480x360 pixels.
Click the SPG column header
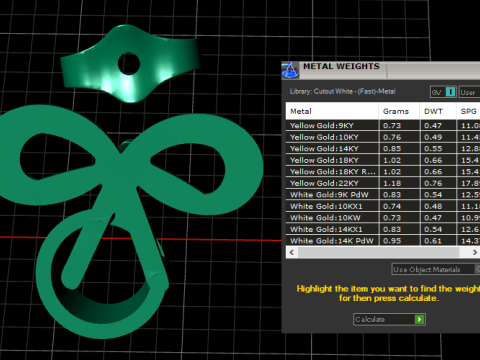click(x=468, y=111)
